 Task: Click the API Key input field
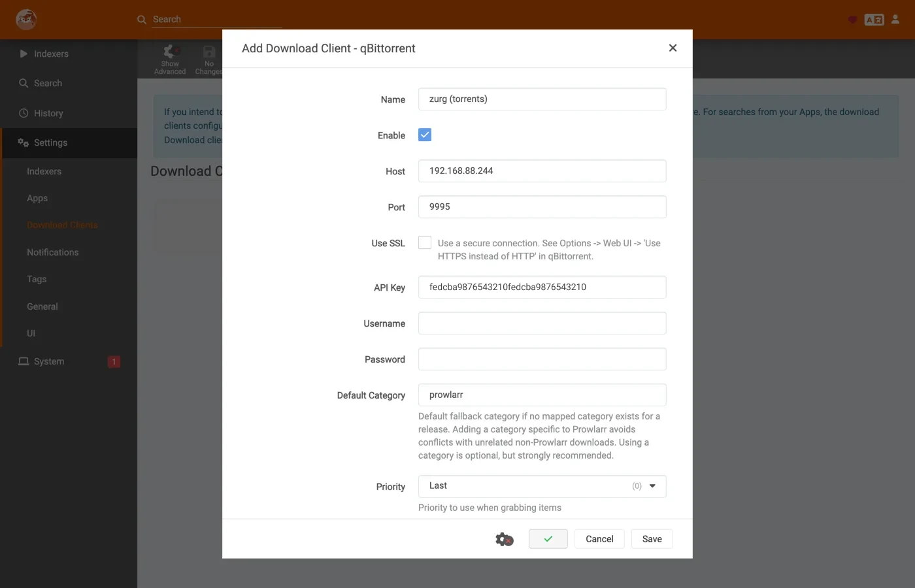pos(542,287)
